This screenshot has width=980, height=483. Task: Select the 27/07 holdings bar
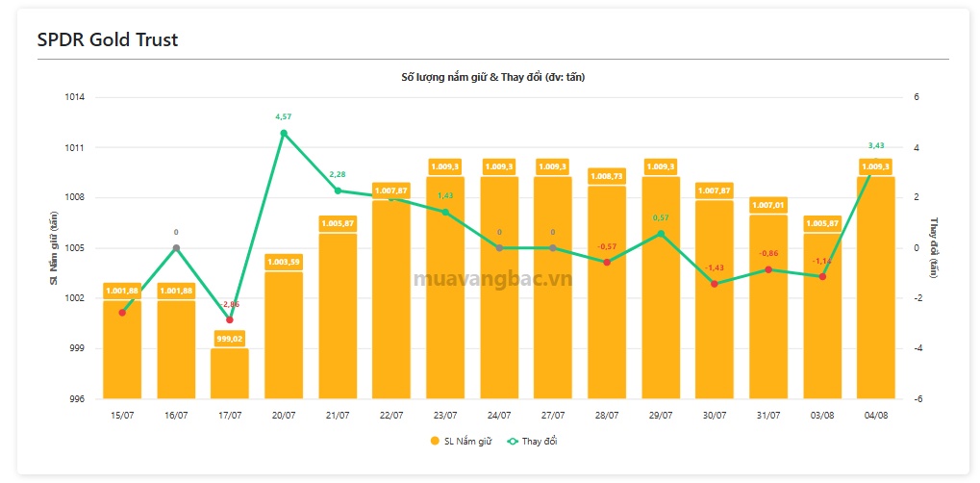552,287
